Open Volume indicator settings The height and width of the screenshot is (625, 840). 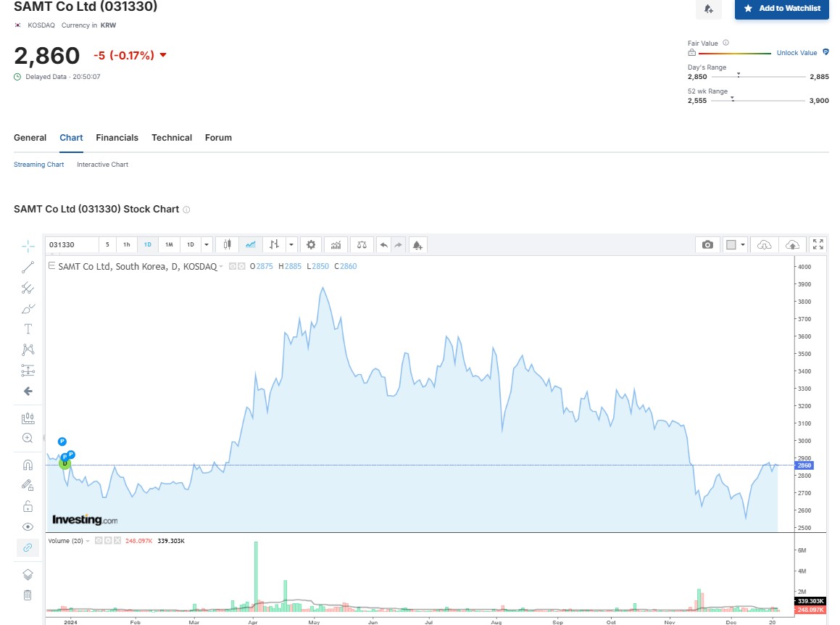[108, 540]
